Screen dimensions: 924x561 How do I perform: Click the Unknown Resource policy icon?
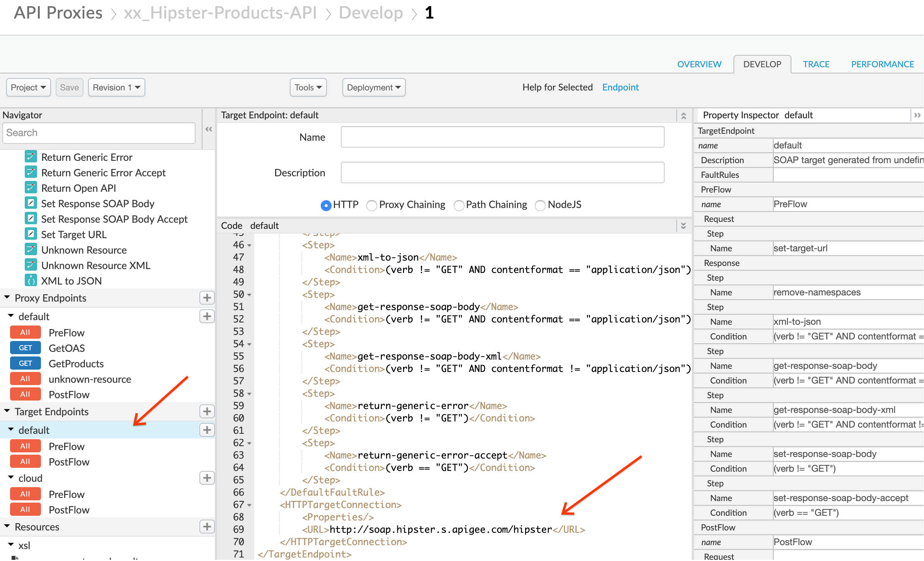31,249
